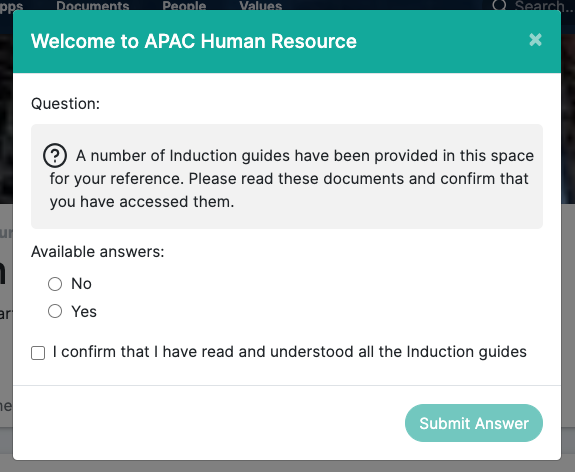Submit the answer with Submit Answer button
Viewport: 575px width, 472px height.
point(474,423)
